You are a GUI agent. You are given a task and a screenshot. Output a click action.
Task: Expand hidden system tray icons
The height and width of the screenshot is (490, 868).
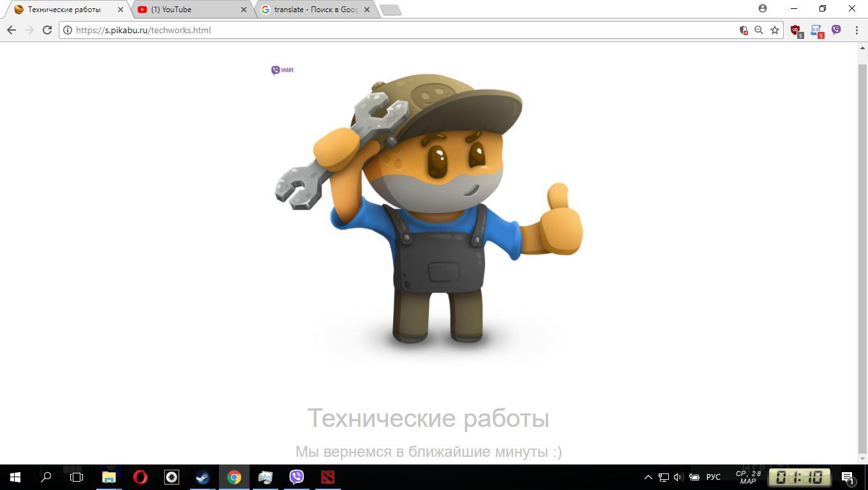[x=648, y=477]
